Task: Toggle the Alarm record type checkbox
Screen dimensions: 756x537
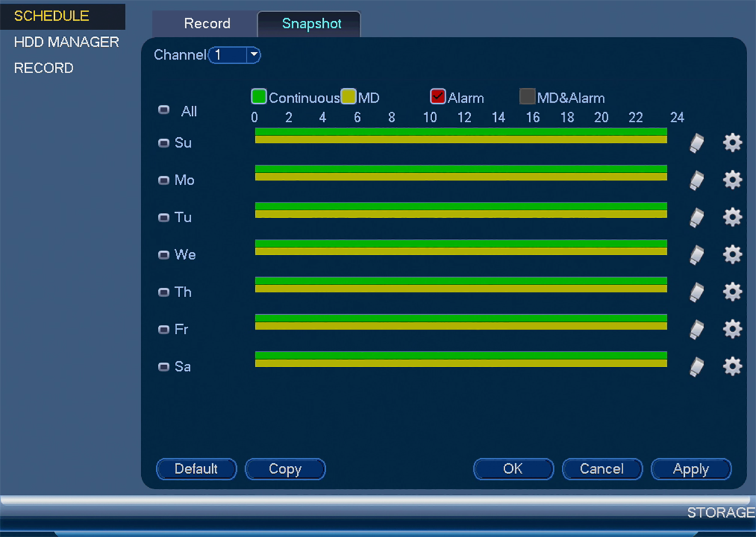Action: click(438, 97)
